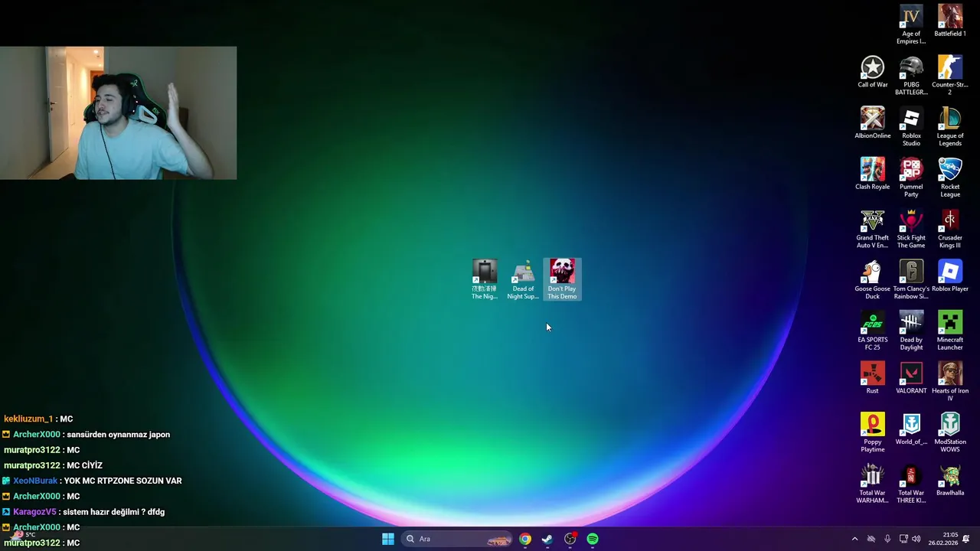Image resolution: width=980 pixels, height=551 pixels.
Task: Select the Roblox Player icon
Action: 950,276
